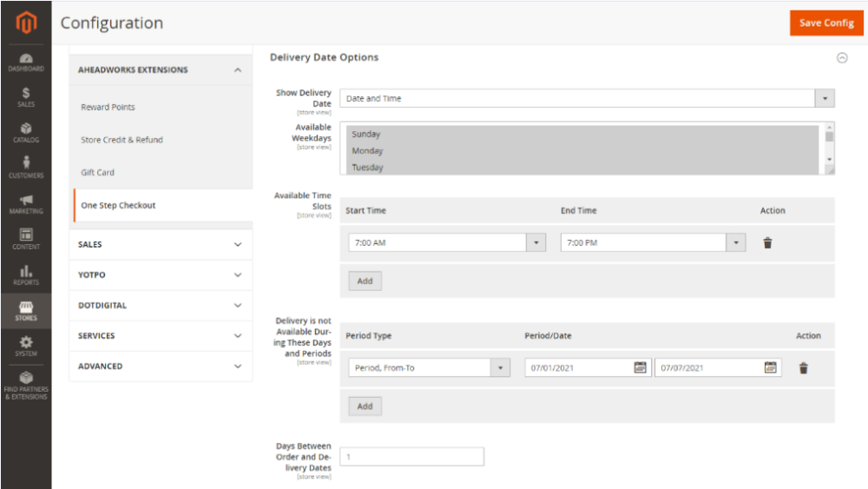Screen dimensions: 868x489
Task: Expand the Dotdigital configuration group
Action: pyautogui.click(x=161, y=305)
